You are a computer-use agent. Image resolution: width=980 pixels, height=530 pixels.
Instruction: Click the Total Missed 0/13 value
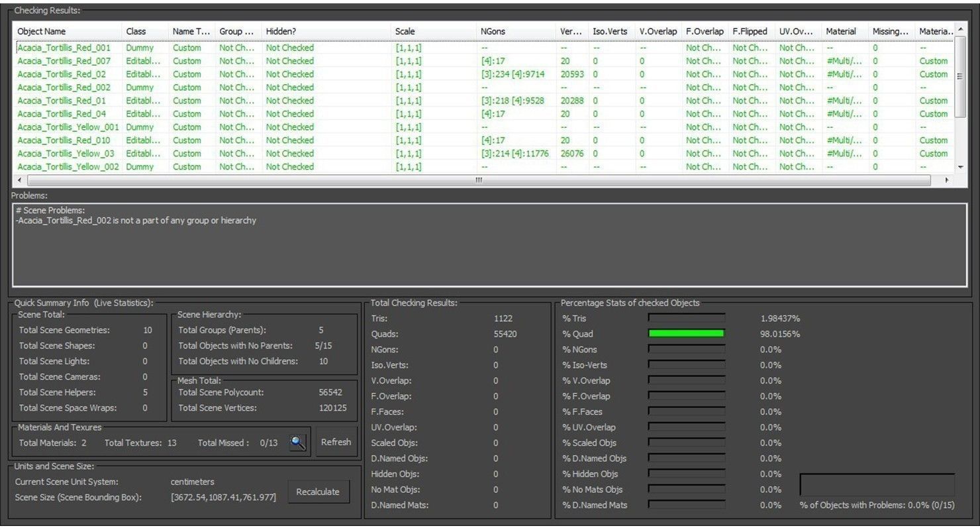pos(269,443)
